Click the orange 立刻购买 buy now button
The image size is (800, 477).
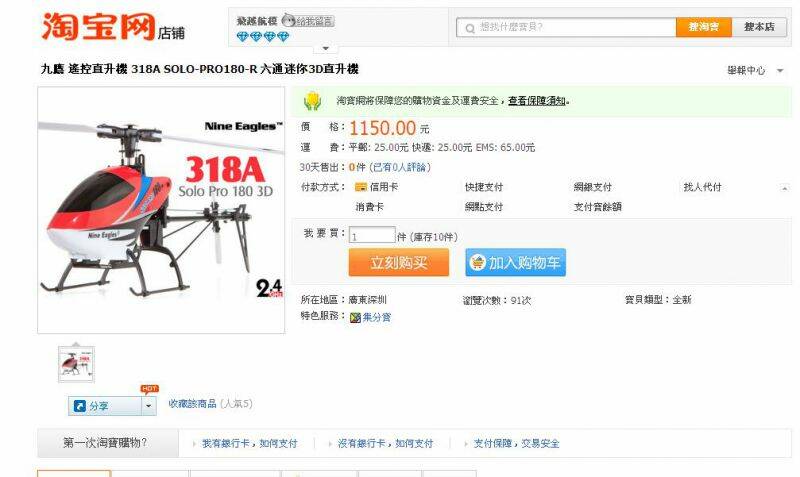click(399, 262)
